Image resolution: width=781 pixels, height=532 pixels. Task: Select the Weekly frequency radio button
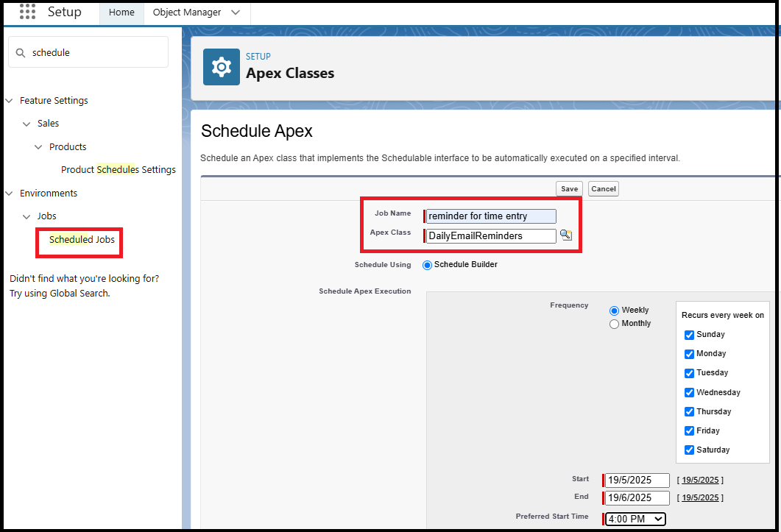pos(614,311)
